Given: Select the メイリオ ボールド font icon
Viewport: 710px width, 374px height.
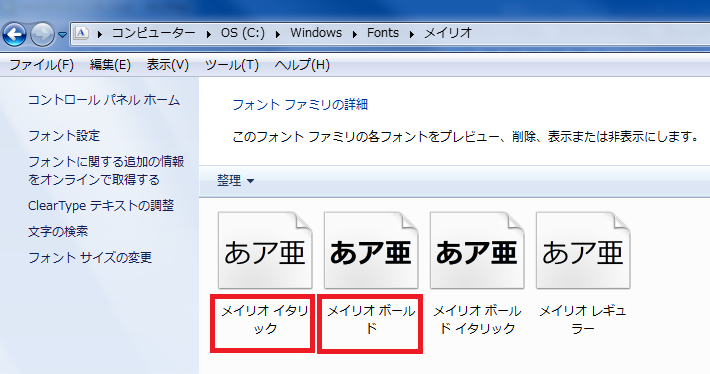Looking at the screenshot, I should pos(371,250).
